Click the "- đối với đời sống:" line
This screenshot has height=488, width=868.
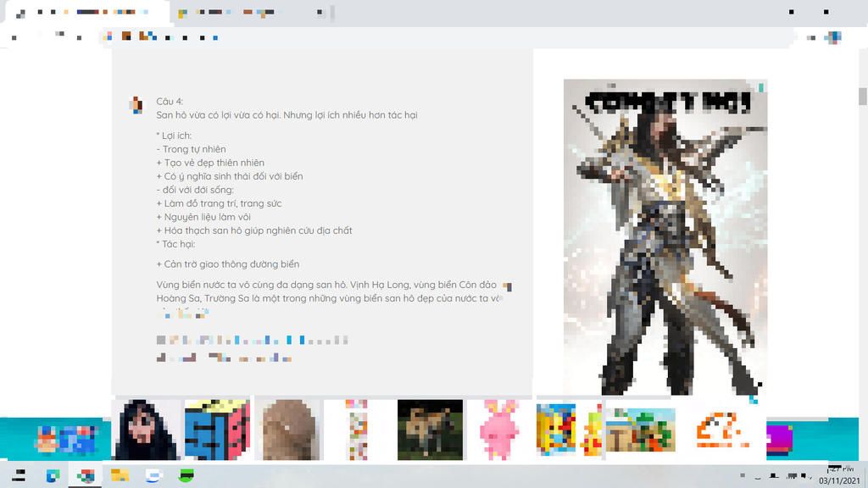tap(195, 190)
